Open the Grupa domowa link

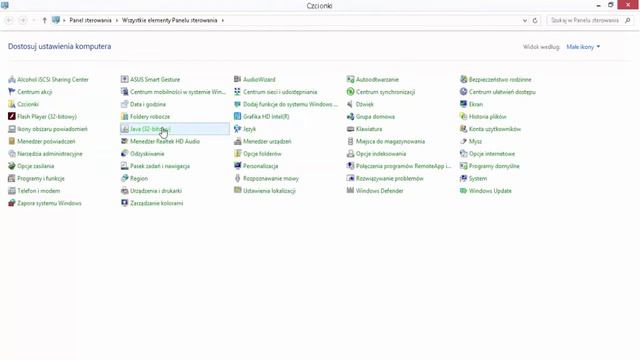tap(375, 116)
